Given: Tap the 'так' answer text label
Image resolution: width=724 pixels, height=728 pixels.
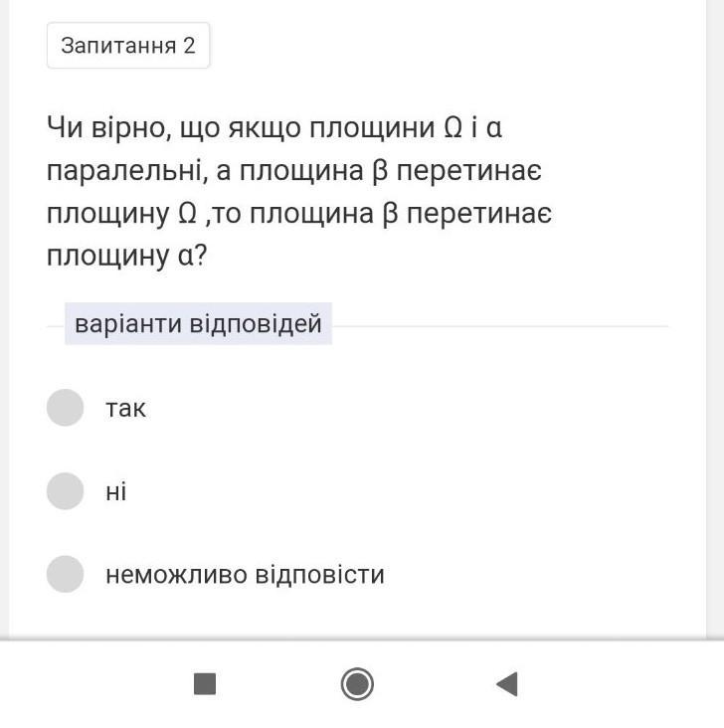Looking at the screenshot, I should pyautogui.click(x=126, y=409).
